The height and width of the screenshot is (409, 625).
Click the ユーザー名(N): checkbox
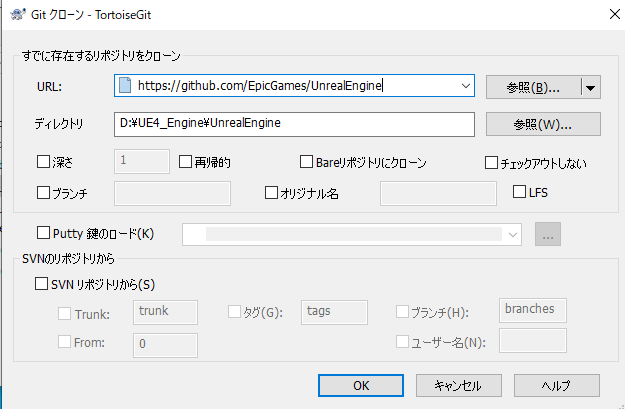402,342
